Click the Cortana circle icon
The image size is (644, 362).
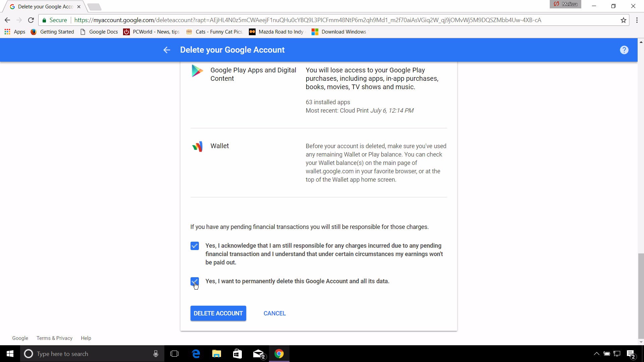tap(29, 354)
